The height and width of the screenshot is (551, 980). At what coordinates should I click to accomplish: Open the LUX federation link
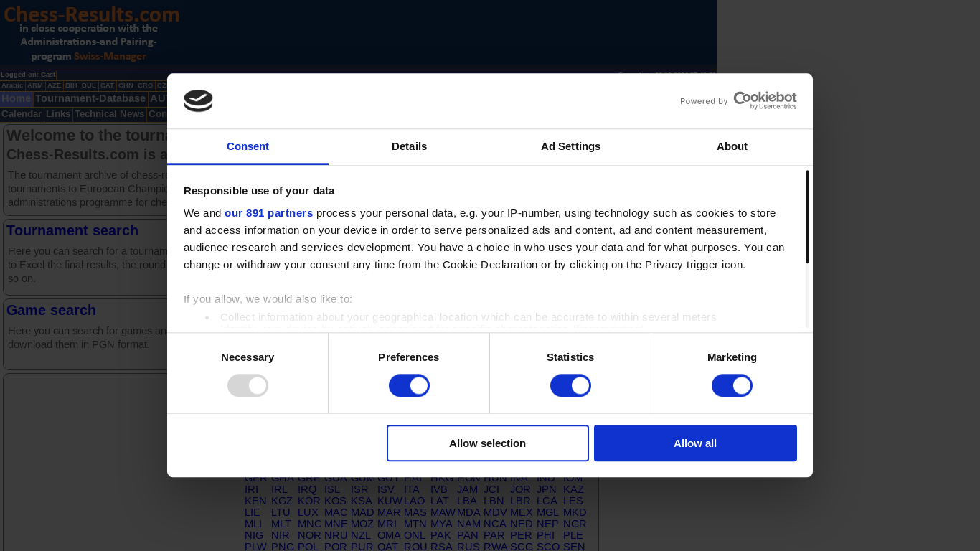click(x=308, y=512)
